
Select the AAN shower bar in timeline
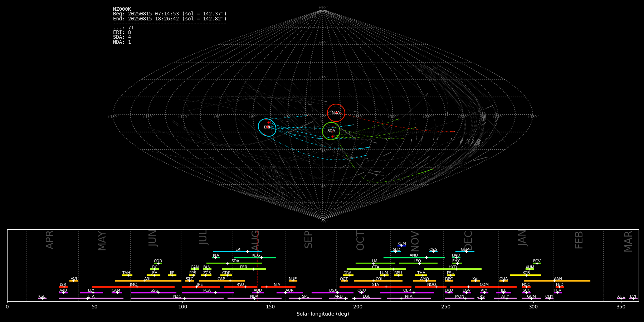[x=557, y=281]
